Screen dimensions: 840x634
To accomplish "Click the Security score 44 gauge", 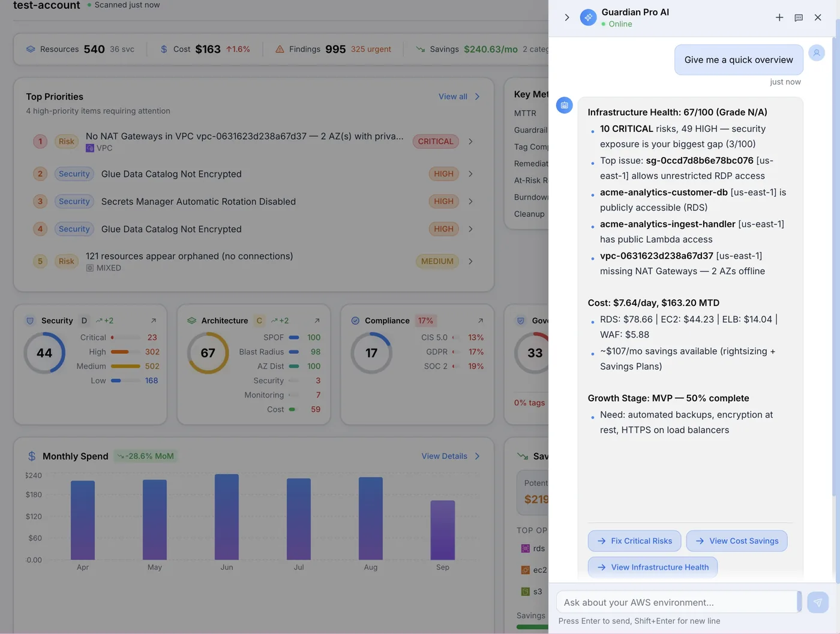I will 44,353.
